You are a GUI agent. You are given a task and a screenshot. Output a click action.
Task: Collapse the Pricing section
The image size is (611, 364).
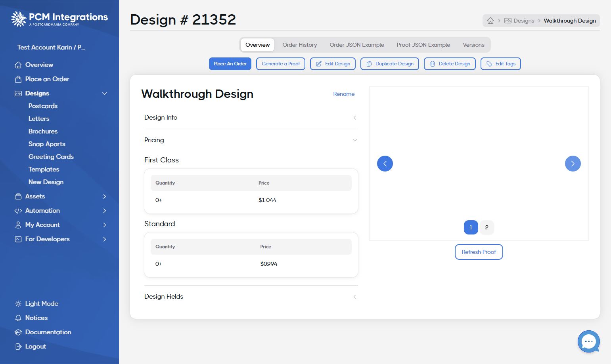[x=251, y=140]
